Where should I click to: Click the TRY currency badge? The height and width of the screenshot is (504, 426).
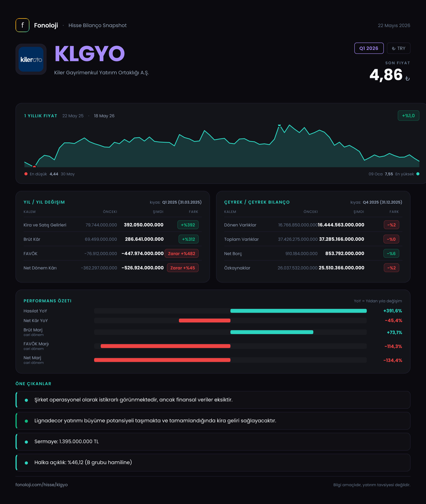point(399,48)
